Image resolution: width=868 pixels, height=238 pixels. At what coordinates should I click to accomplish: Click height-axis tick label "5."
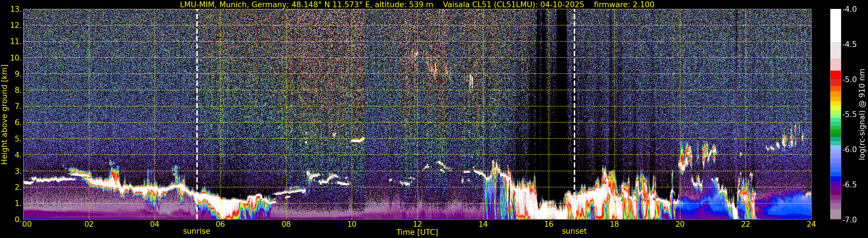[x=18, y=139]
